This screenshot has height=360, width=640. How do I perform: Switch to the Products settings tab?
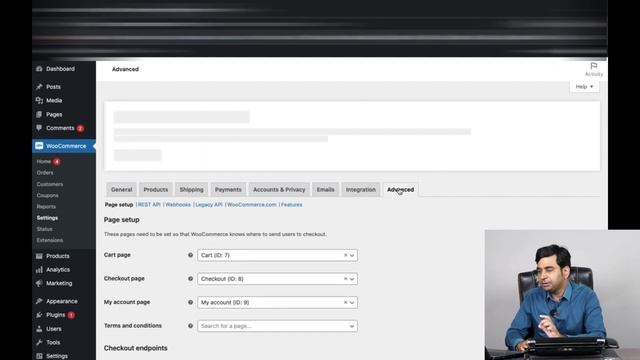[x=156, y=190]
